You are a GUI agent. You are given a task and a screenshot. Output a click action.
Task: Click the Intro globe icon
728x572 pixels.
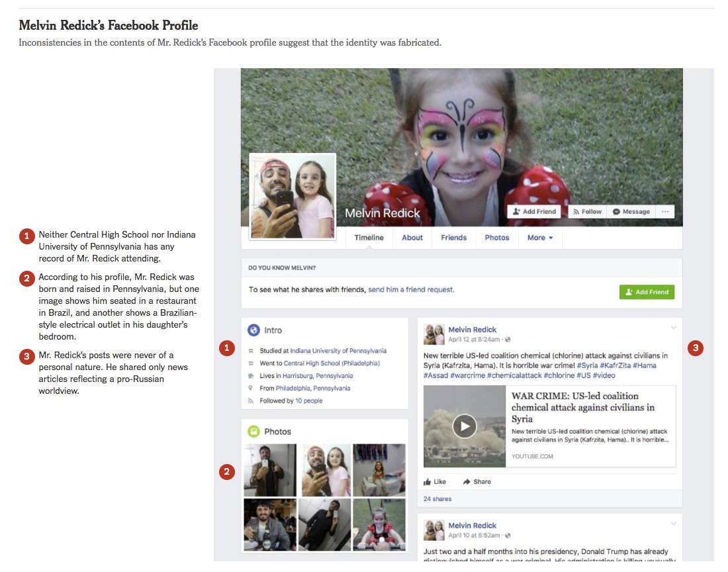click(x=253, y=330)
